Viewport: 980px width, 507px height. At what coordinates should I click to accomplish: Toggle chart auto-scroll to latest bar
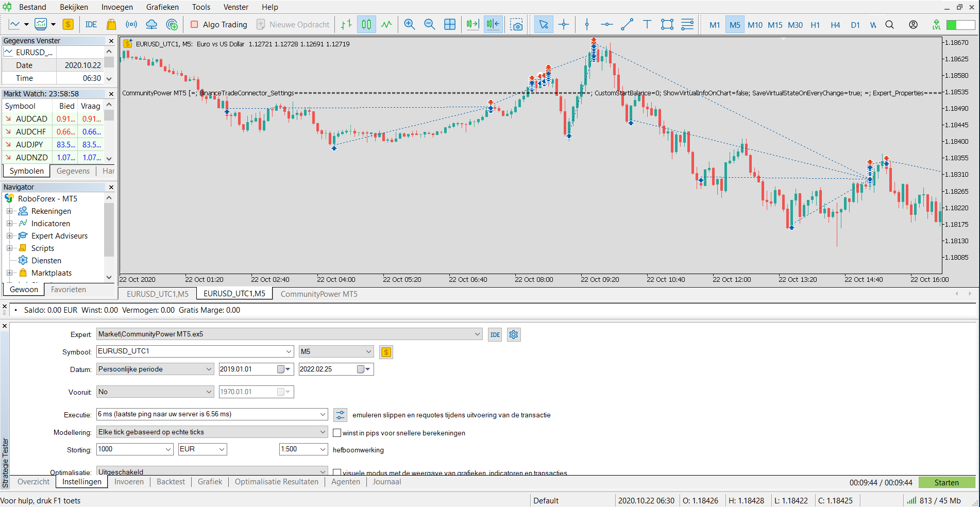tap(472, 24)
